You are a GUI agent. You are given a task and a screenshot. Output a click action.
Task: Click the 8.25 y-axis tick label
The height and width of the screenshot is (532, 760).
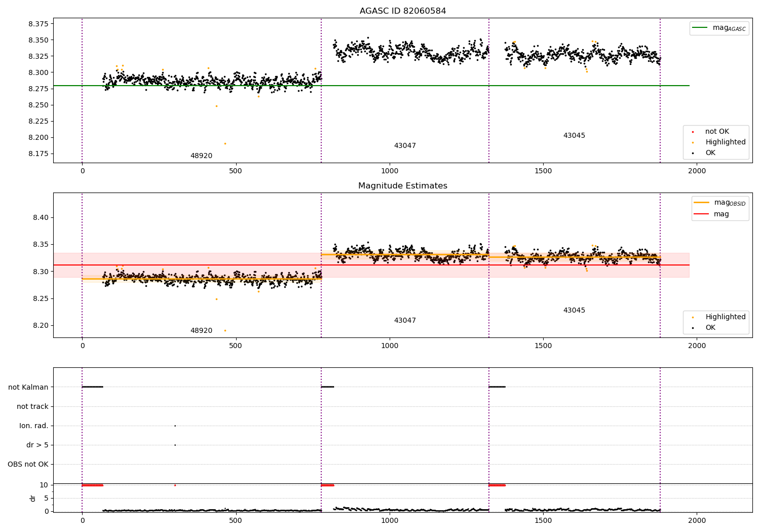point(41,299)
